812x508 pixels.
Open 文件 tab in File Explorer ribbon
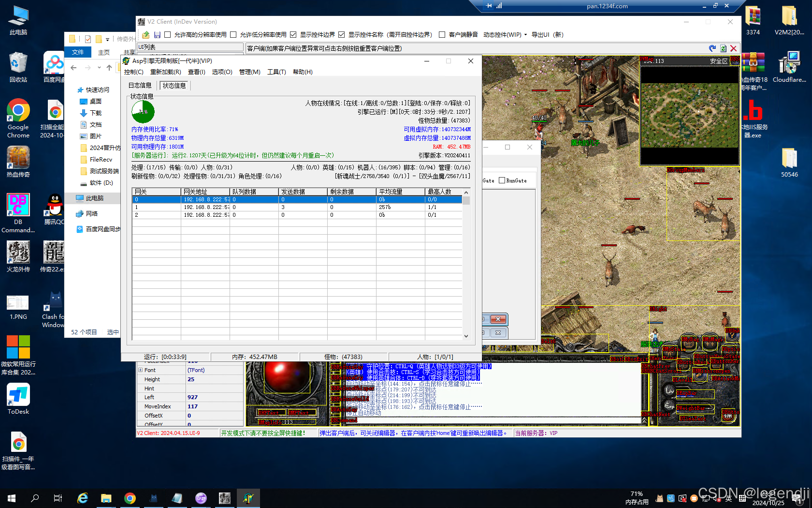[78, 52]
